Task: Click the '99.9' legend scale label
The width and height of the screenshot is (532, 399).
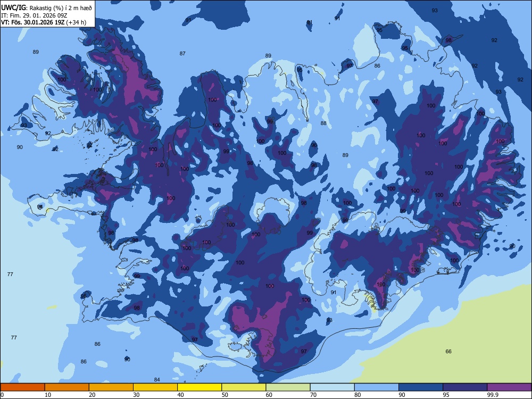Action: (x=493, y=395)
